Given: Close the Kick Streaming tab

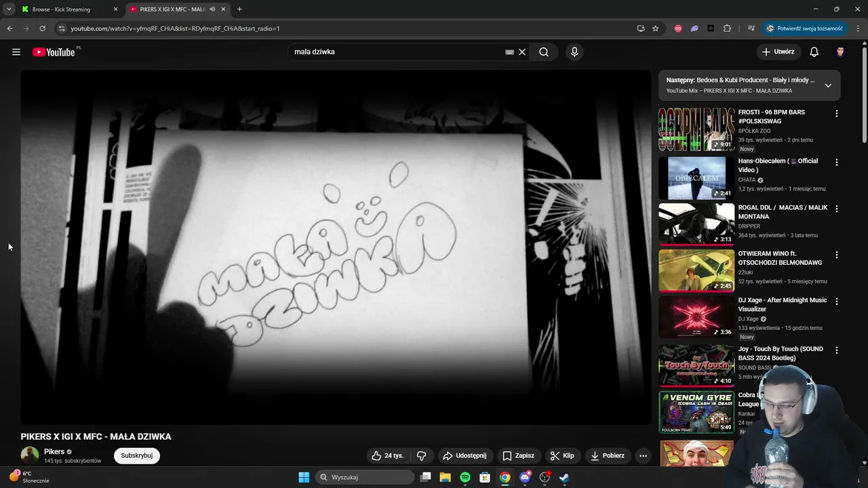Looking at the screenshot, I should tap(115, 9).
